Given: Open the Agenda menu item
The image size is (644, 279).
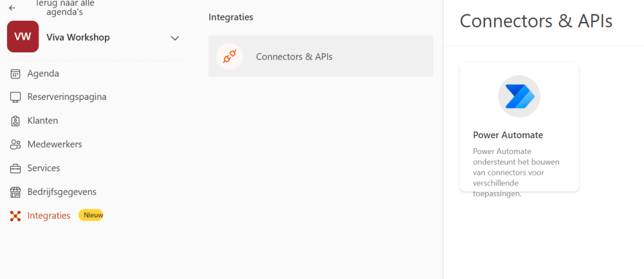Looking at the screenshot, I should point(43,74).
